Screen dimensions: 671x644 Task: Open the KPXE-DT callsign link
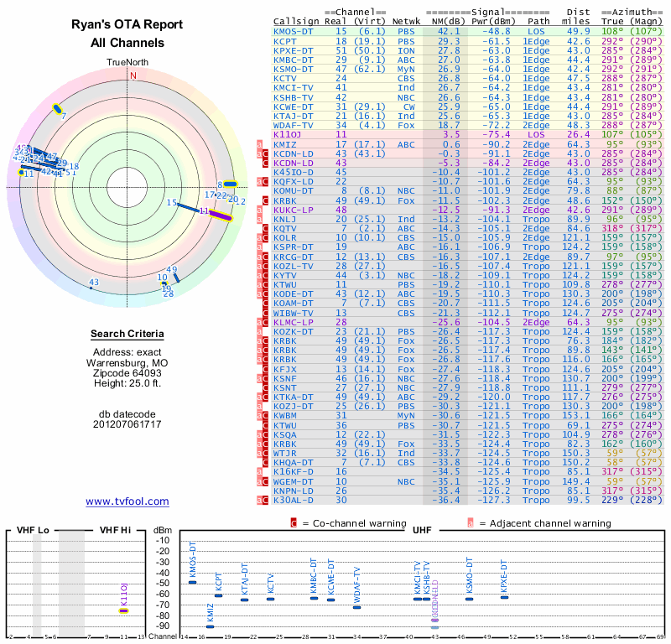293,50
